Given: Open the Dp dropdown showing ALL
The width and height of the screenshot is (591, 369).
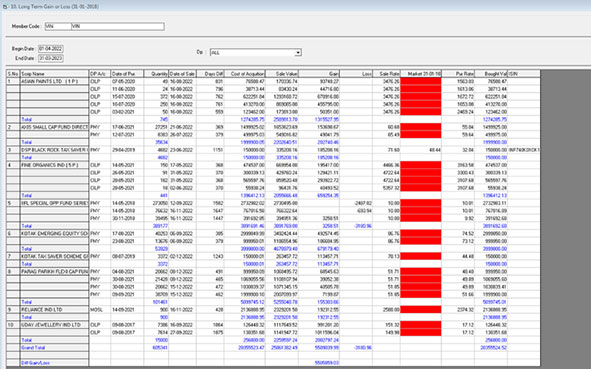Looking at the screenshot, I should pos(298,52).
